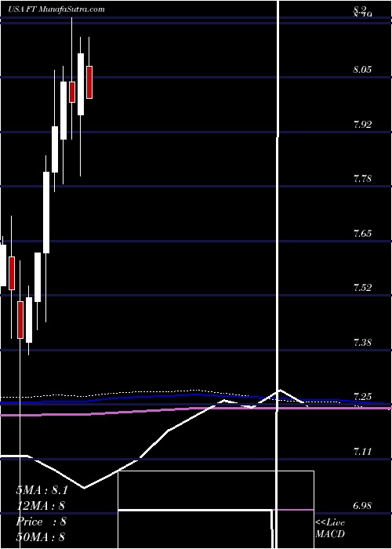Click the 7.25 price axis label

pyautogui.click(x=362, y=397)
